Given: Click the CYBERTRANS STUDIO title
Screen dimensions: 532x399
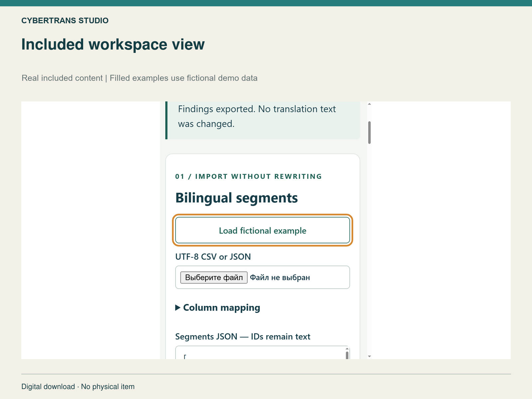Looking at the screenshot, I should coord(65,21).
